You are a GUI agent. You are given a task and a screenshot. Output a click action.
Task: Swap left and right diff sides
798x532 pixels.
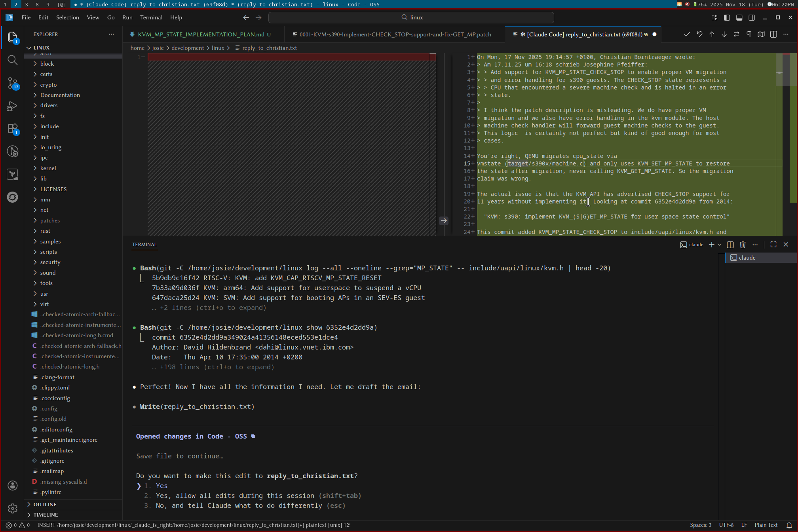[736, 34]
